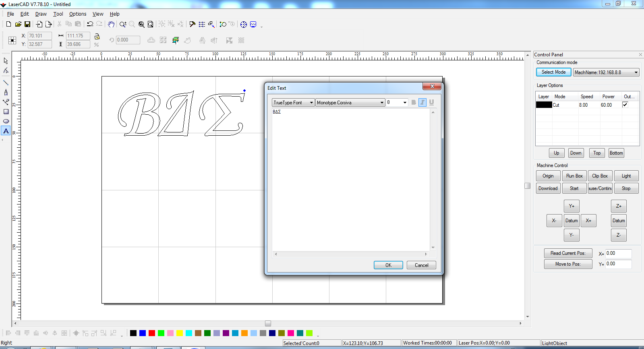Open the TrueType Font type dropdown

(x=293, y=103)
